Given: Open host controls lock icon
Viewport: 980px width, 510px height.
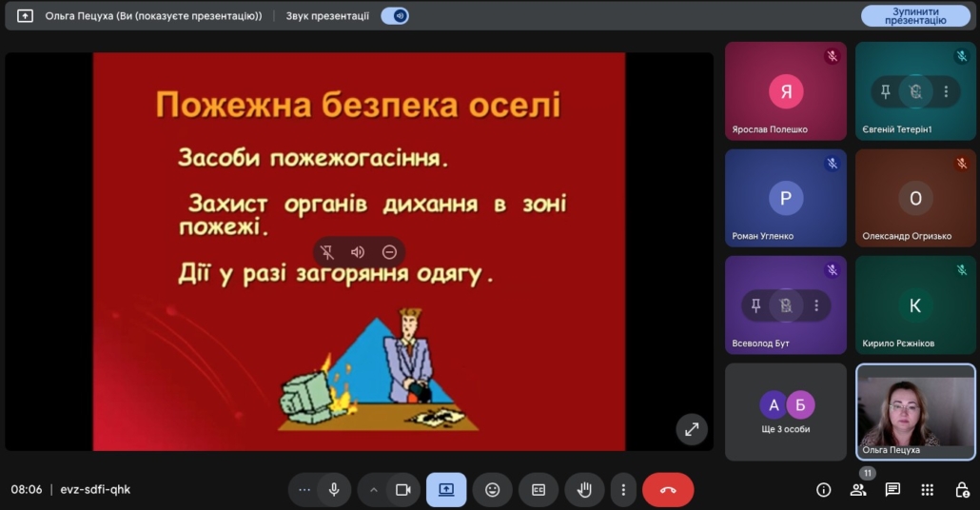Looking at the screenshot, I should pyautogui.click(x=962, y=490).
